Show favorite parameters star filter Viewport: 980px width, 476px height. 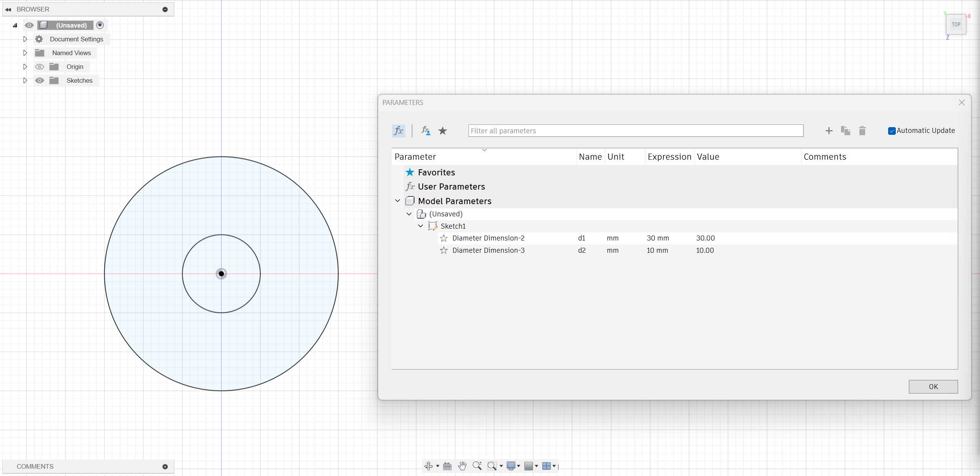pos(443,131)
